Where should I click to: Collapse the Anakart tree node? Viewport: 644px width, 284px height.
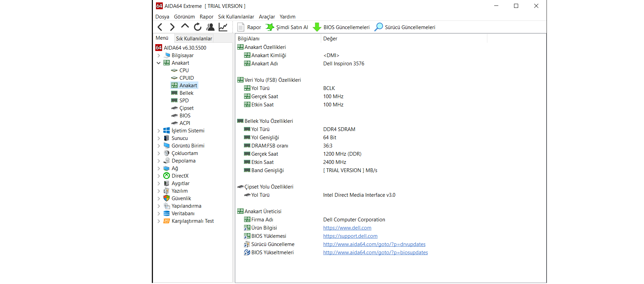point(159,63)
